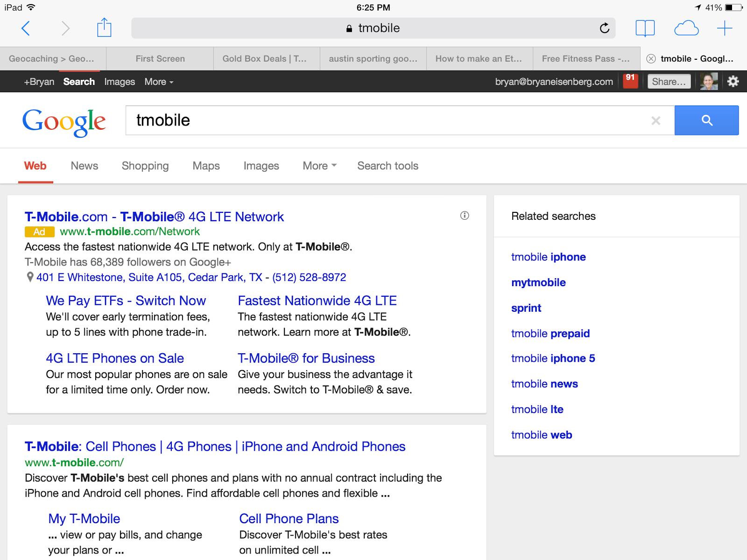Search related term tmobile iphone 5
The width and height of the screenshot is (747, 560).
[x=553, y=358]
